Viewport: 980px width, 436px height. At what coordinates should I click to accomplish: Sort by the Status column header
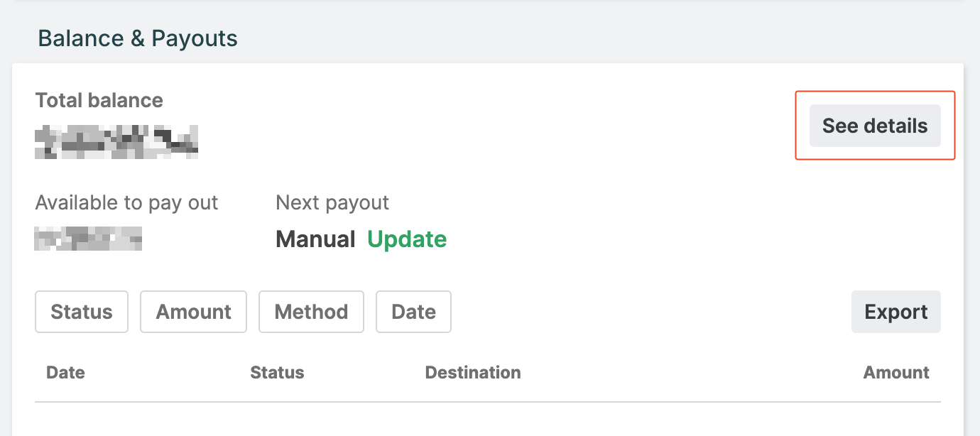(277, 373)
